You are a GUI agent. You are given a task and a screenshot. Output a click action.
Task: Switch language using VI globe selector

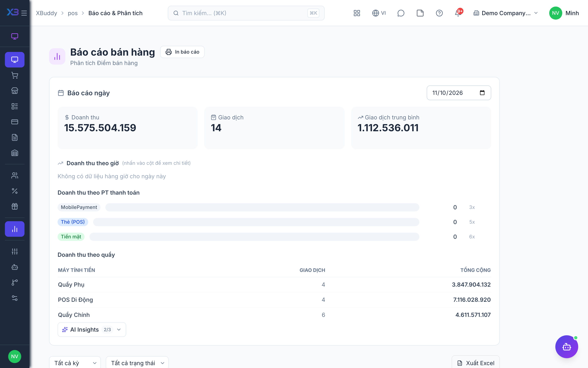coord(379,13)
